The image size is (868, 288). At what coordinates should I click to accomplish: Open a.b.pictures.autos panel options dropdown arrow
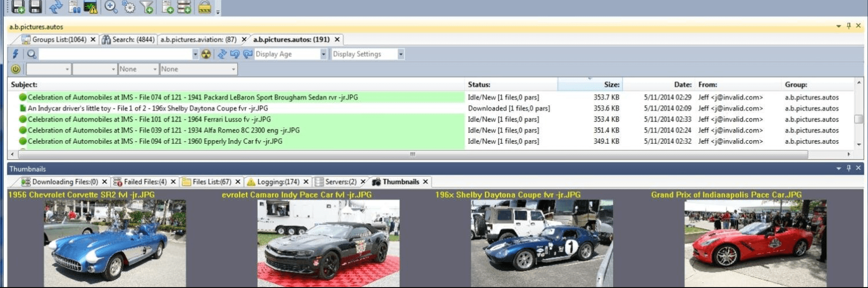(x=839, y=26)
